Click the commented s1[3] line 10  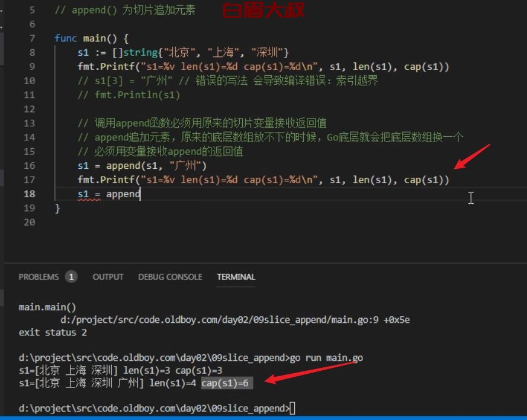(227, 81)
